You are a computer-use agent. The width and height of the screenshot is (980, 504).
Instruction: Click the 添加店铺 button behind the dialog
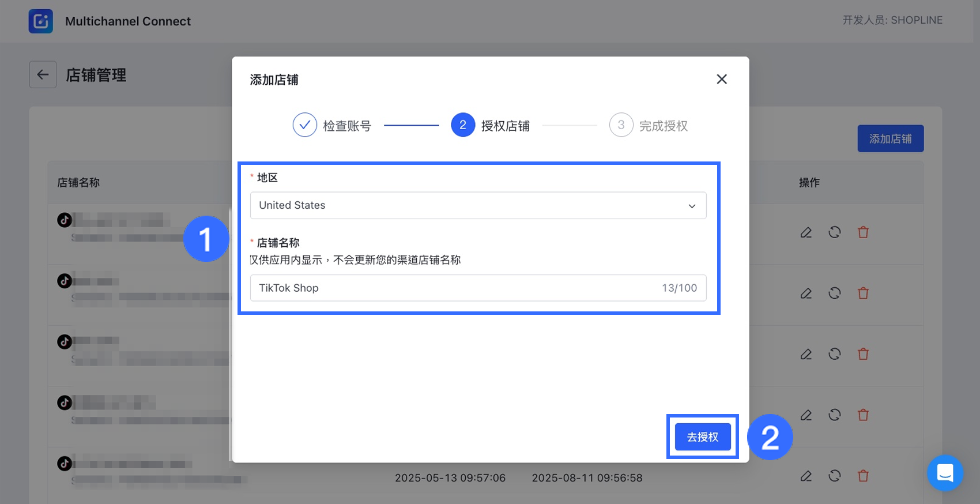pos(891,138)
